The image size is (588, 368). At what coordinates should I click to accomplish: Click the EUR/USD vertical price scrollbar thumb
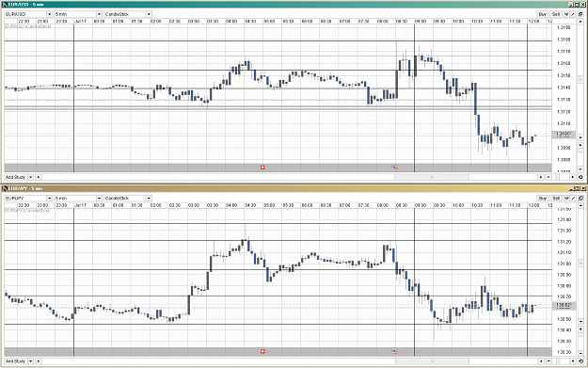tap(580, 79)
